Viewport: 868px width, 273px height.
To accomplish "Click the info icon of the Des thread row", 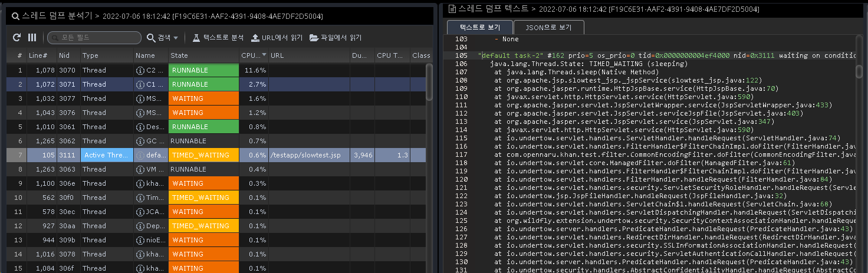I will click(x=140, y=127).
